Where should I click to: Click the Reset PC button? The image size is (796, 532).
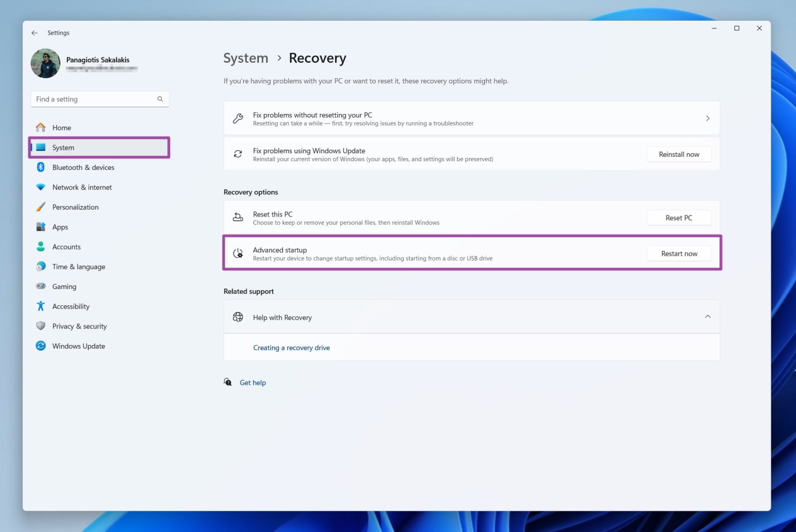[x=678, y=218]
